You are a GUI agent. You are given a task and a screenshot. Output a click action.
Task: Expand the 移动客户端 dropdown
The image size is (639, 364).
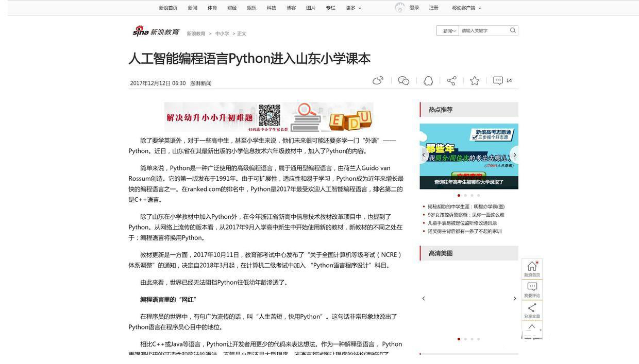point(466,8)
